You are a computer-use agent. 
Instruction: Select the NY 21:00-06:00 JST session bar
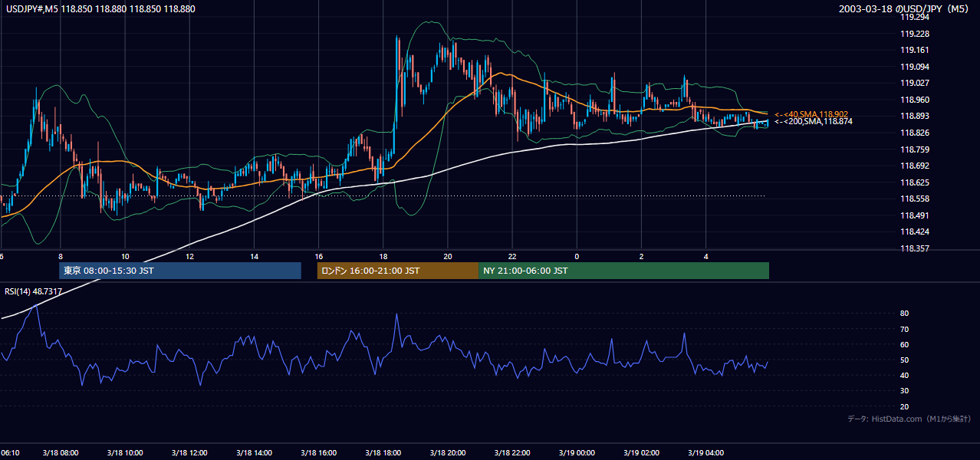623,271
